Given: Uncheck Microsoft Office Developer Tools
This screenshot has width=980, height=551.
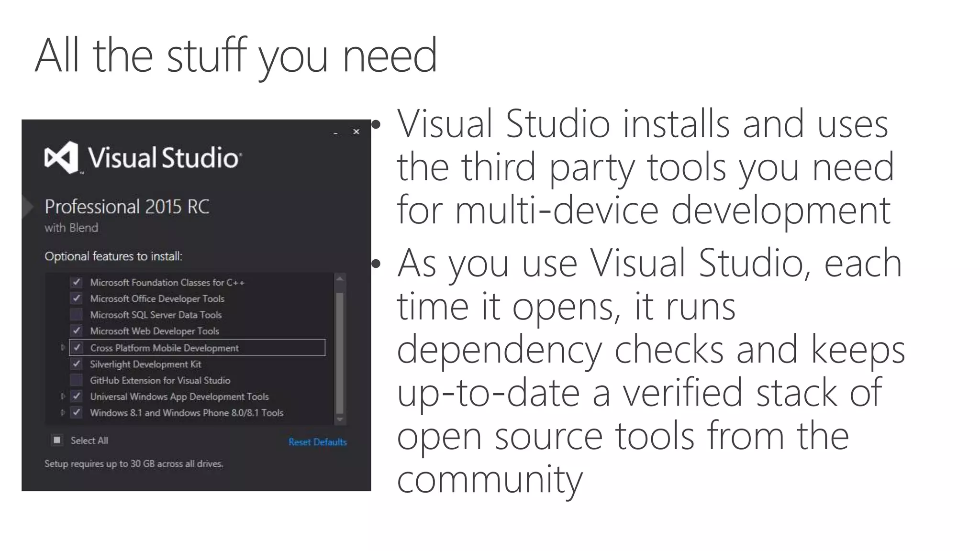Looking at the screenshot, I should coord(77,298).
